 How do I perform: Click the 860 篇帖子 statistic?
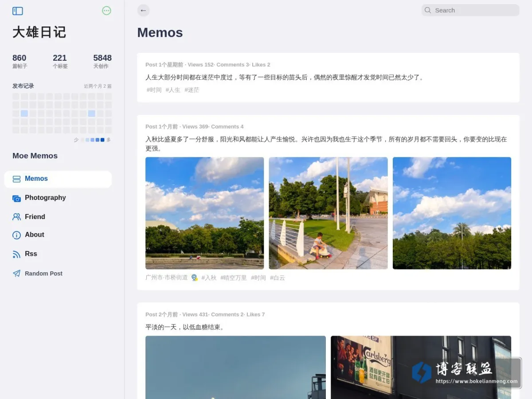click(20, 61)
